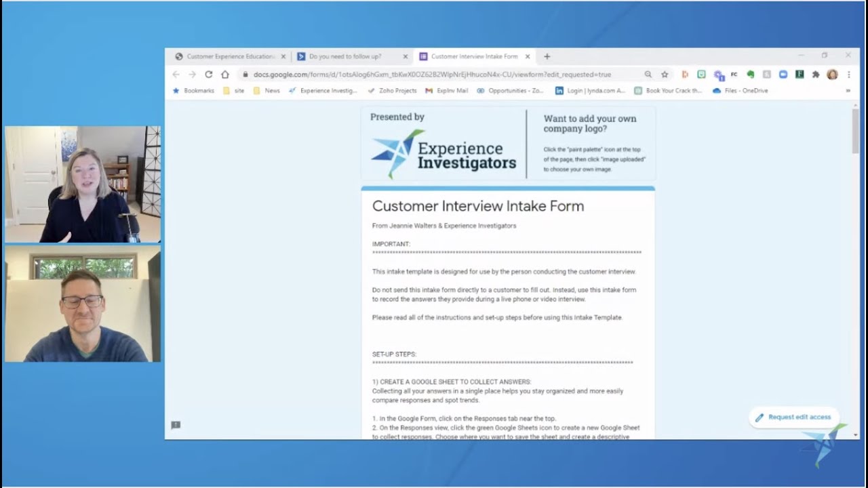Open the Zoom extension icon

(x=783, y=75)
